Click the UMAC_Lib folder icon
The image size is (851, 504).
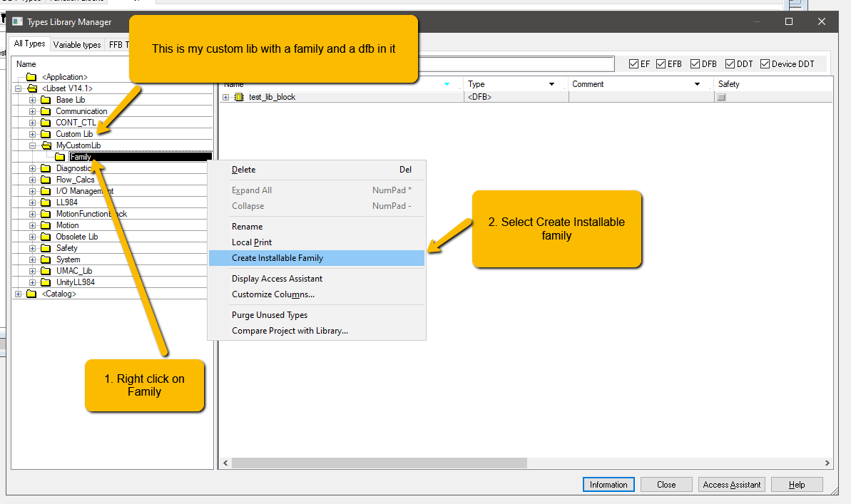46,271
